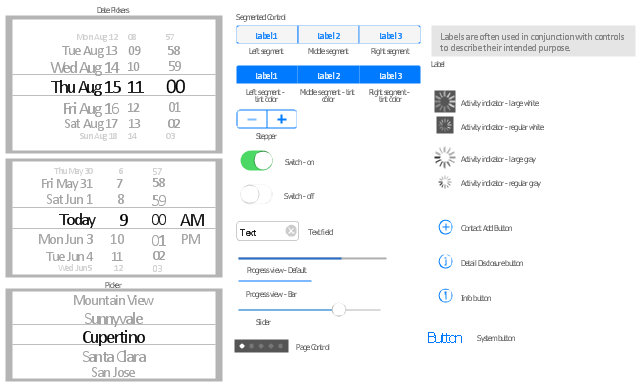
Task: Select Fri Aug 16 in date picker
Action: [91, 109]
